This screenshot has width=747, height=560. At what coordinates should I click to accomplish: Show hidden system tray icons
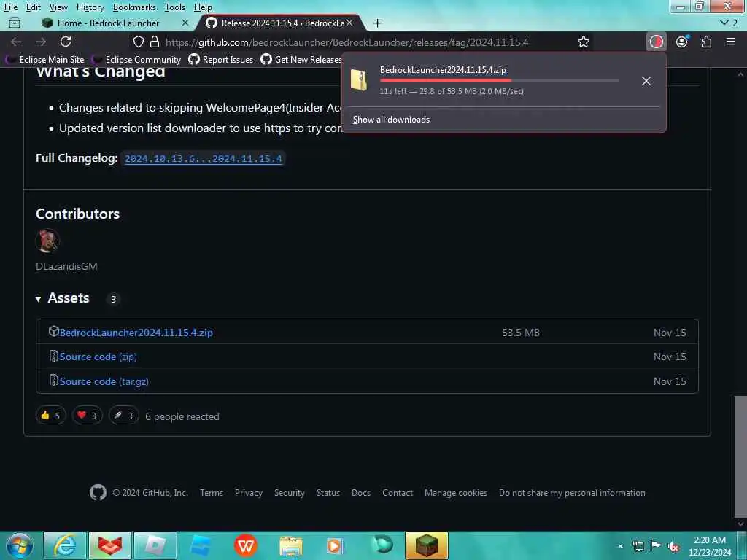tap(620, 546)
